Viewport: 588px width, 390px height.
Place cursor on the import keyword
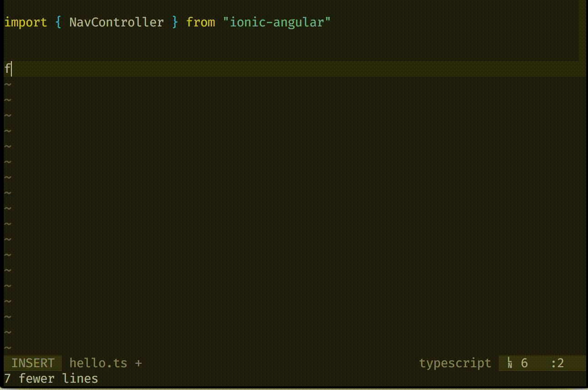tap(25, 22)
